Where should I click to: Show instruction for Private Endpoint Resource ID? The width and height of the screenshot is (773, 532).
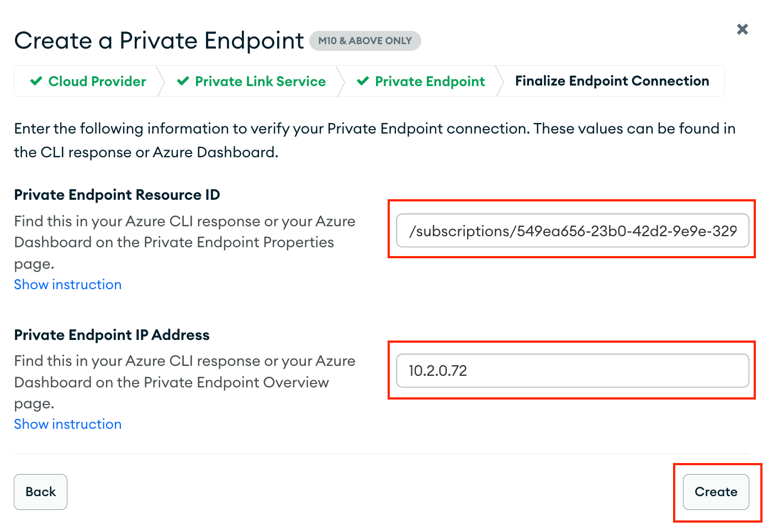(67, 284)
